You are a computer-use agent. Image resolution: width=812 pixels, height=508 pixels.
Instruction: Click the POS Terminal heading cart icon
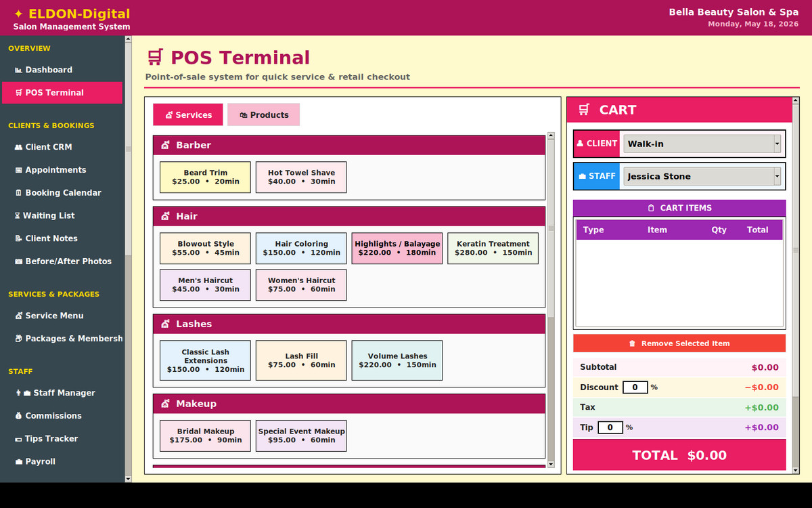[155, 58]
